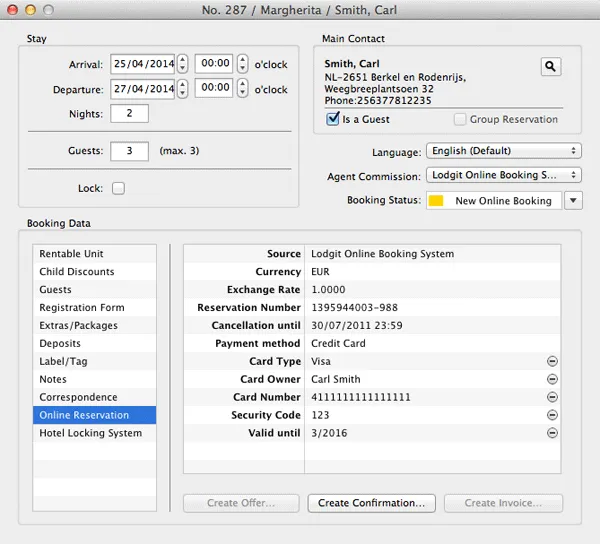The image size is (600, 544).
Task: Click the Arrival time stepper
Action: [x=242, y=64]
